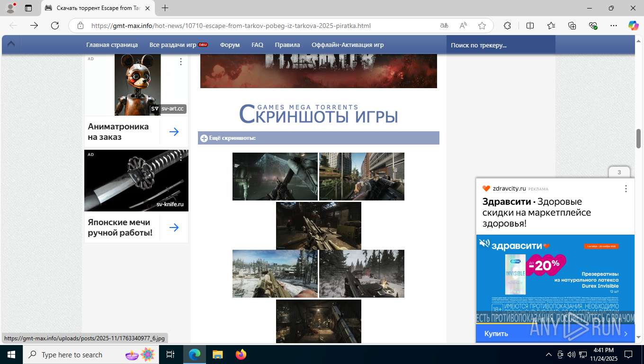
Task: Show hidden system tray icons
Action: point(549,355)
